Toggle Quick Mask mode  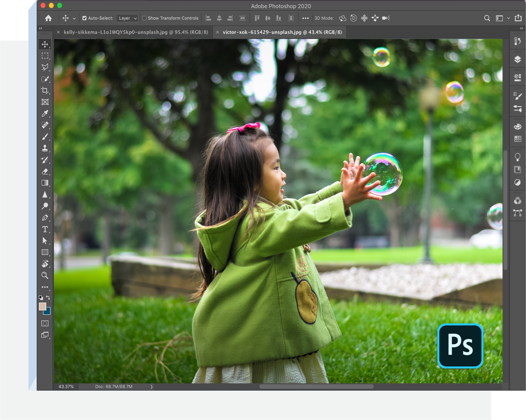pos(45,323)
